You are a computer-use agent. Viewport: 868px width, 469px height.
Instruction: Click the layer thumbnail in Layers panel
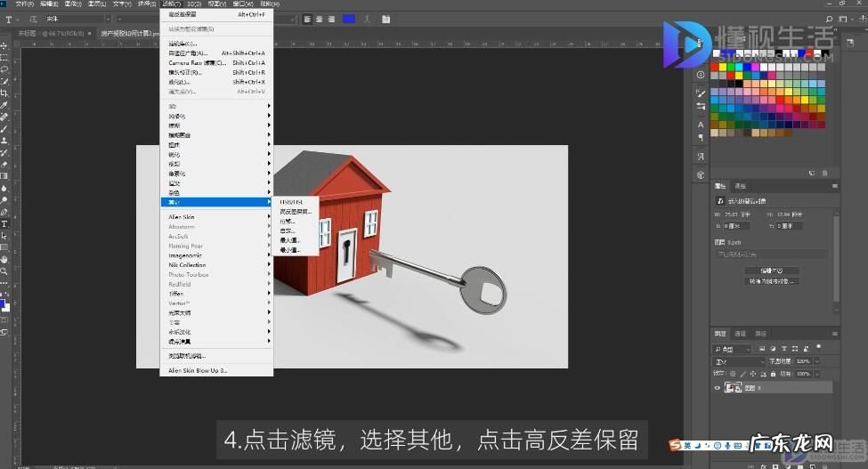click(x=733, y=388)
